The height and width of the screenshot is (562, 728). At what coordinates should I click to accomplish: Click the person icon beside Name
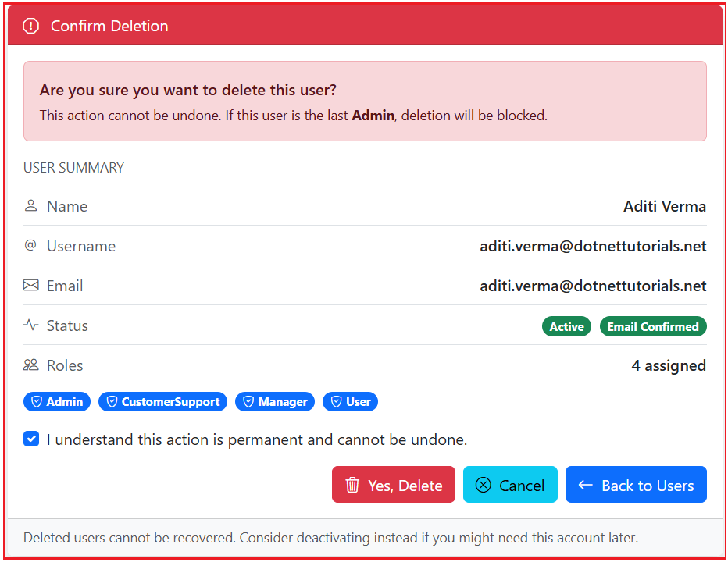pos(30,205)
